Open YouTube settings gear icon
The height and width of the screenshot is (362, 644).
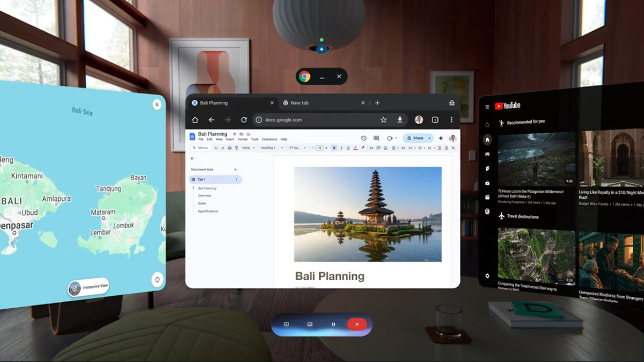pos(487,276)
